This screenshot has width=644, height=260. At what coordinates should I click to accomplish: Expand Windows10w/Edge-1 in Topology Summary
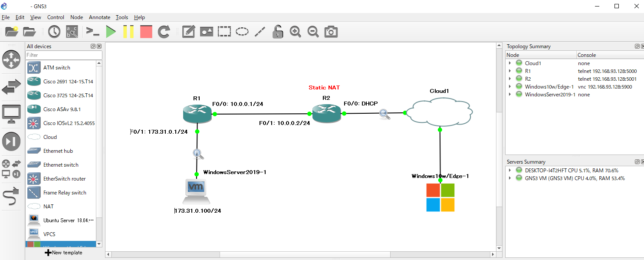click(x=510, y=87)
